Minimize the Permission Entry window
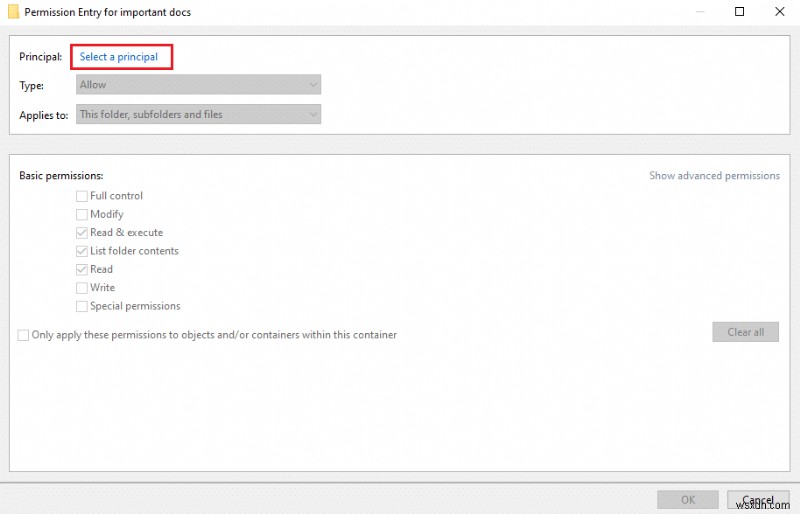Viewport: 800px width, 514px height. (700, 11)
